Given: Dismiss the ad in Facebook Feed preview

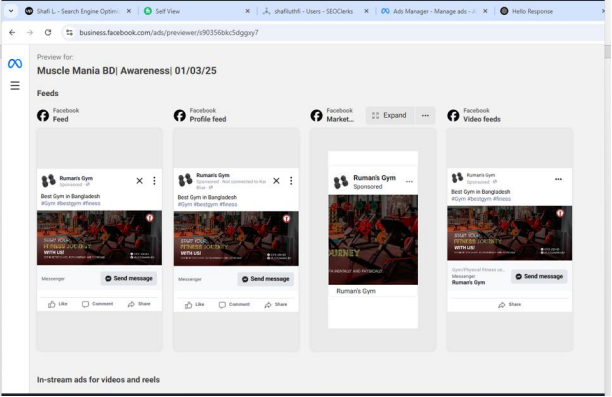Looking at the screenshot, I should tap(139, 181).
